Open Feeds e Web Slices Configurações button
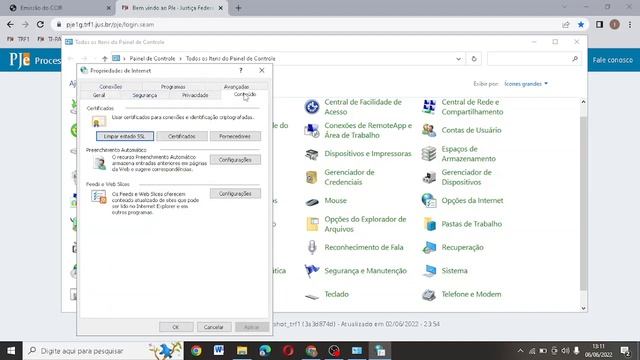The image size is (640, 360). pos(235,193)
